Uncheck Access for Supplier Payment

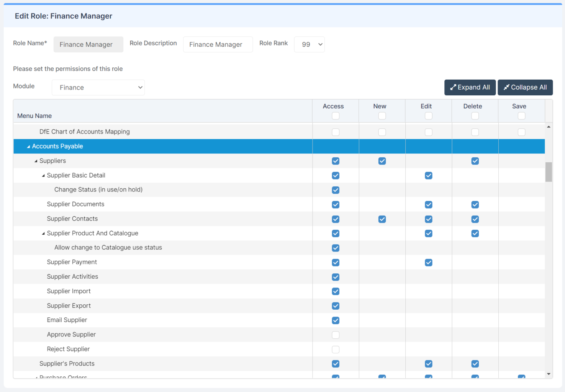(x=336, y=262)
